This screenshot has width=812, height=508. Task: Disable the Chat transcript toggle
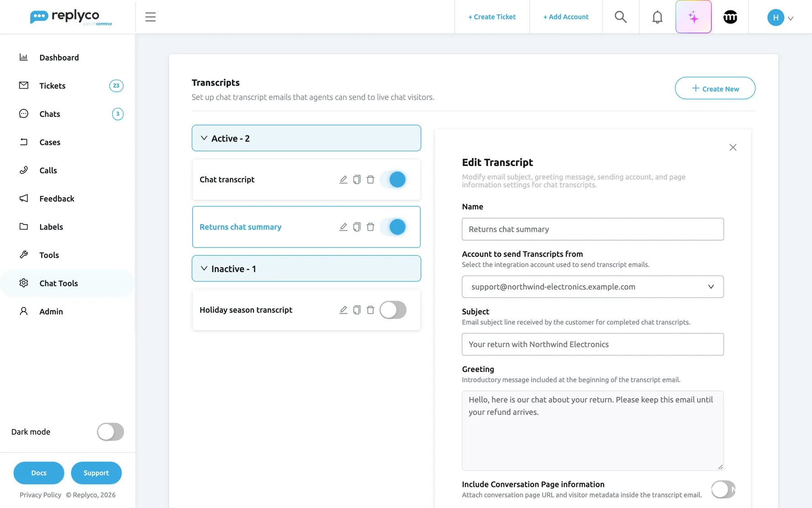393,180
